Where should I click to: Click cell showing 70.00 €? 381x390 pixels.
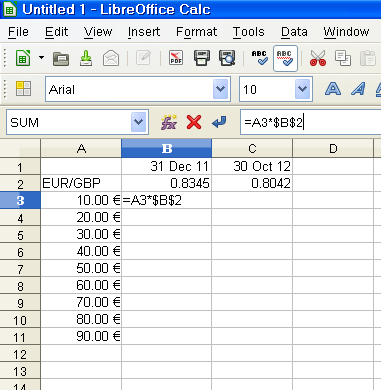tap(81, 302)
